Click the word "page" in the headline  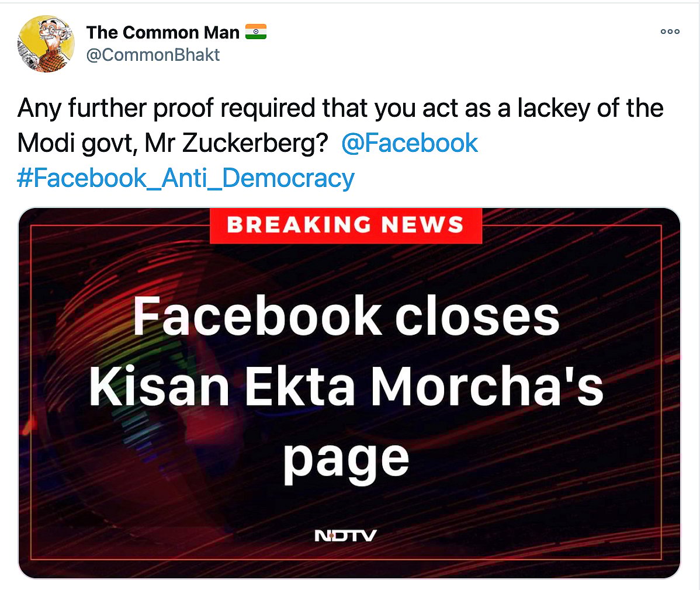coord(346,459)
